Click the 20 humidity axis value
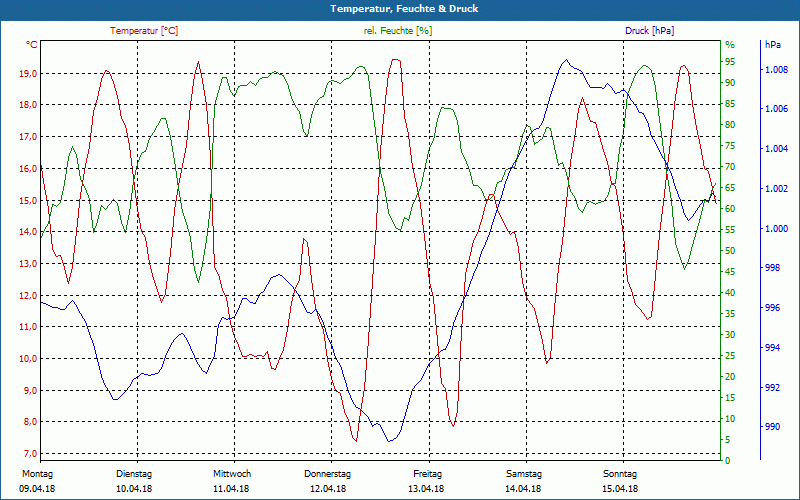The image size is (800, 500). click(x=730, y=377)
